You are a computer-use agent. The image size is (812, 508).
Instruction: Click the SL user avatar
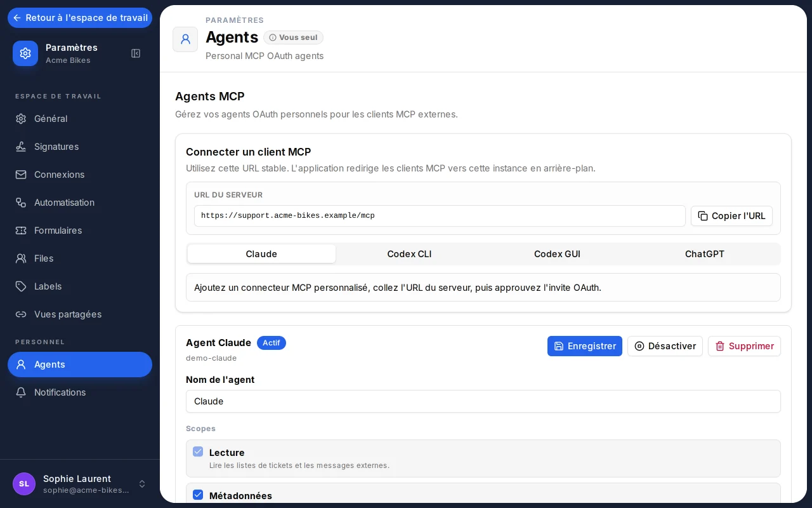[24, 484]
